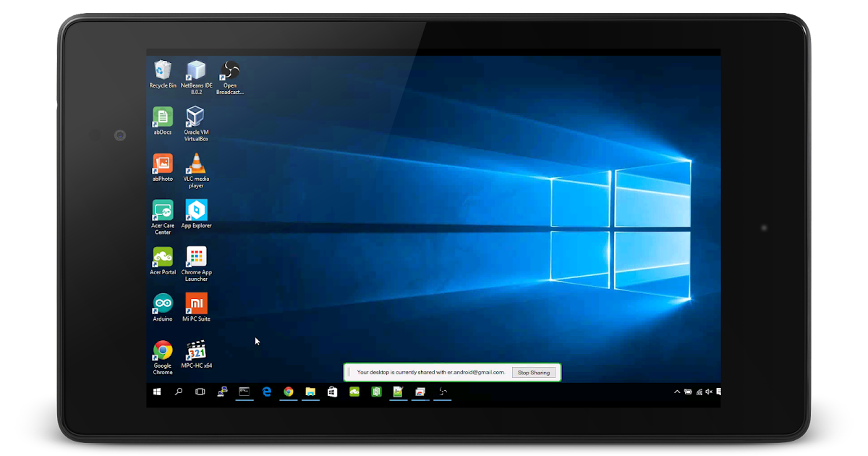Select the Acer Care Center shortcut
Viewport: 868px width, 456px height.
[x=163, y=217]
